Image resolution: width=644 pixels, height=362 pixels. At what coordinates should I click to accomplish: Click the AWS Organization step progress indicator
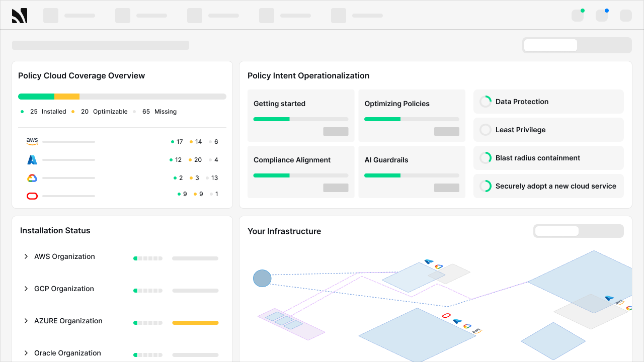(148, 258)
